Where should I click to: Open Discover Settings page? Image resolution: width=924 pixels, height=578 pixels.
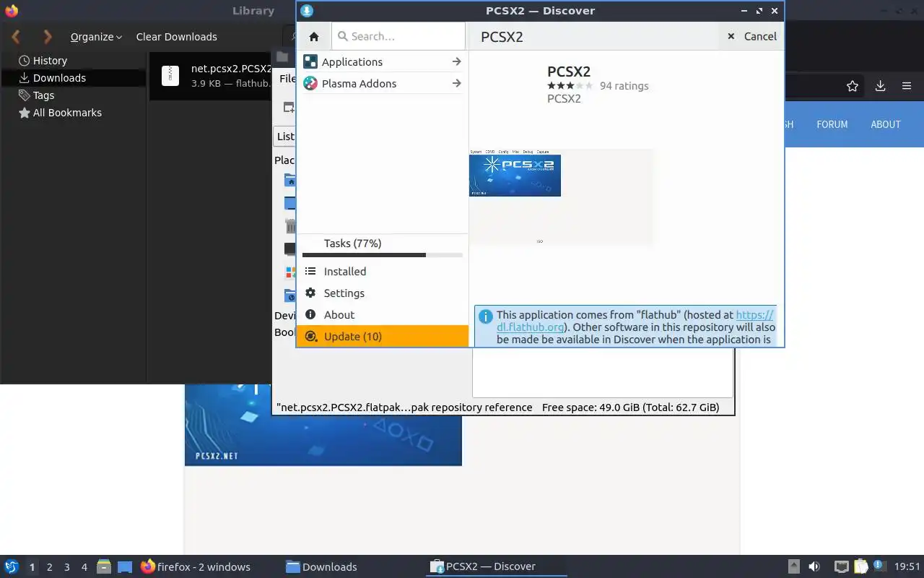[x=383, y=293]
